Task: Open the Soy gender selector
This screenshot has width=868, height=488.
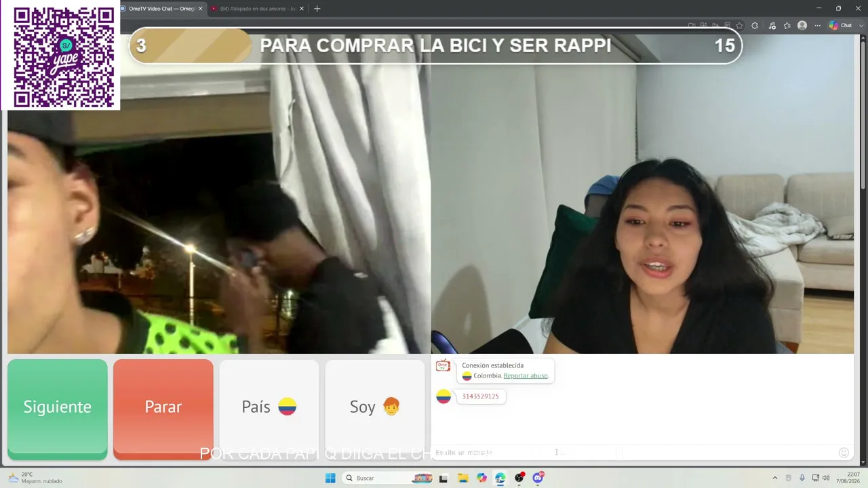Action: click(x=375, y=408)
